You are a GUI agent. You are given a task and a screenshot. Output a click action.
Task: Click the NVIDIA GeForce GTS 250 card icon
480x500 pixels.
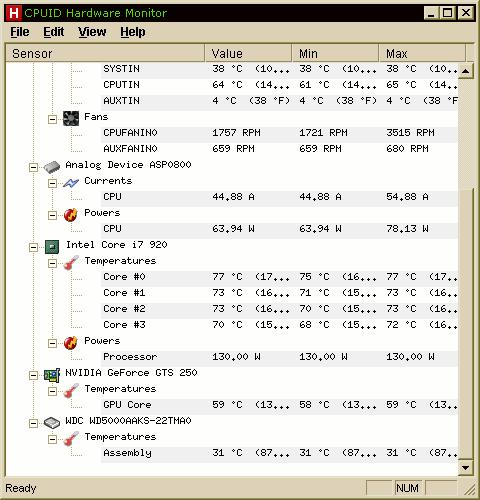(52, 375)
